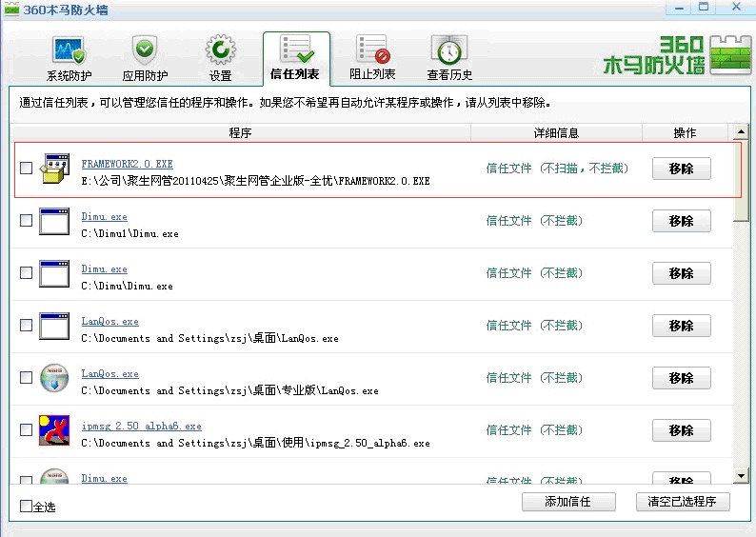
Task: Enable the 全选 select-all checkbox
Action: (26, 506)
